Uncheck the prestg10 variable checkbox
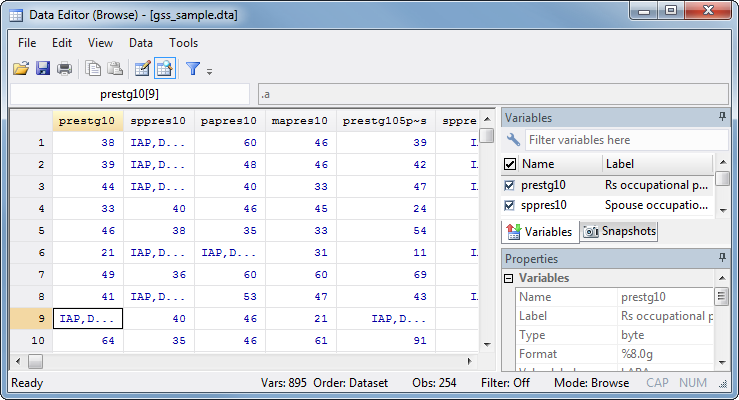This screenshot has width=739, height=400. click(x=510, y=185)
